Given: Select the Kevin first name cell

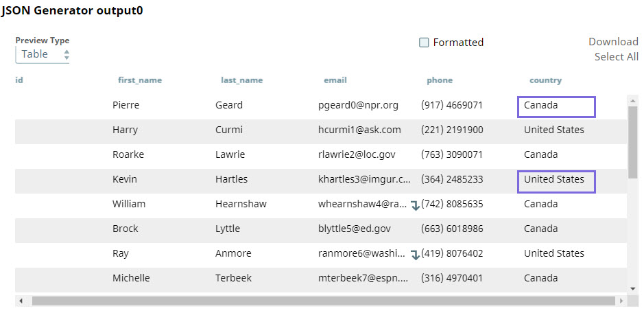Looking at the screenshot, I should point(124,179).
